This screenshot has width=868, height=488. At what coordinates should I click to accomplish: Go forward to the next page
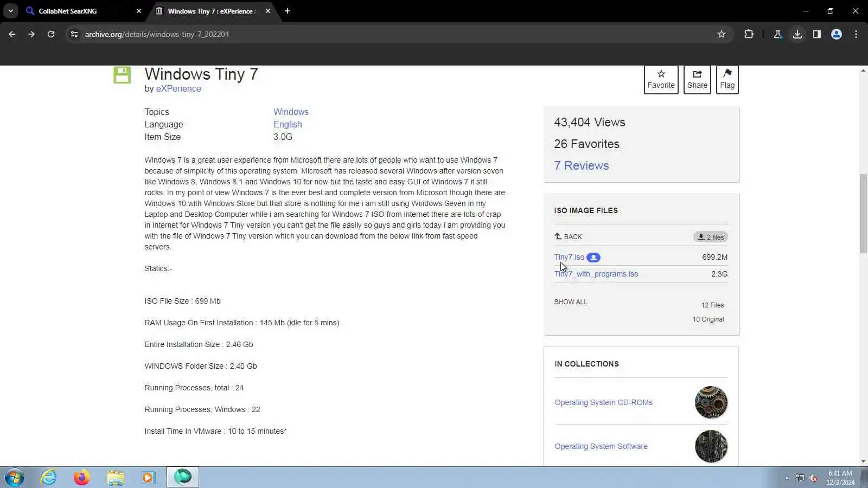tap(31, 34)
